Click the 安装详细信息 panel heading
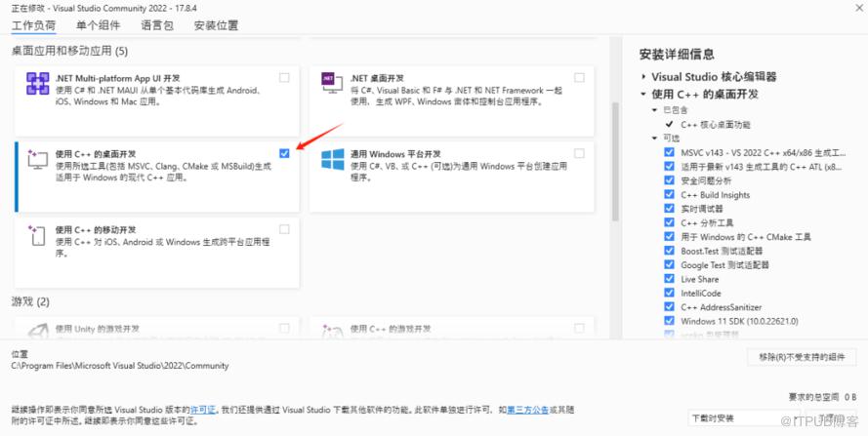 point(677,55)
